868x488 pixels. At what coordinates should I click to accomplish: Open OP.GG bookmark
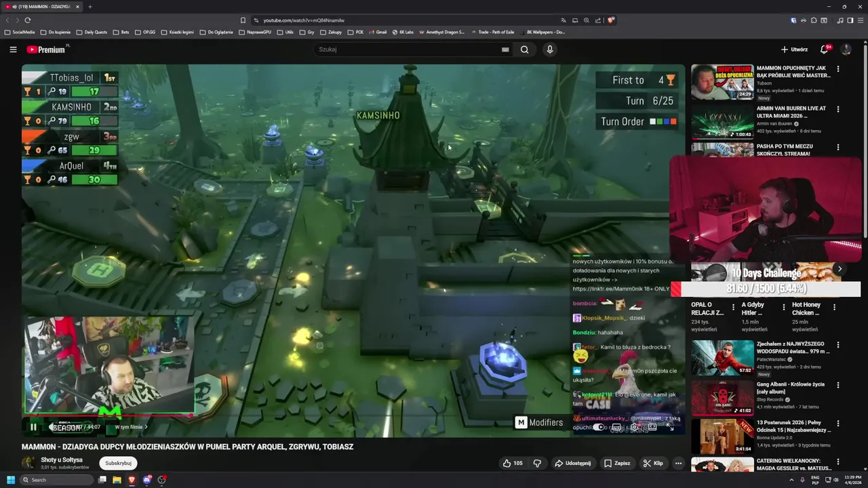click(145, 32)
